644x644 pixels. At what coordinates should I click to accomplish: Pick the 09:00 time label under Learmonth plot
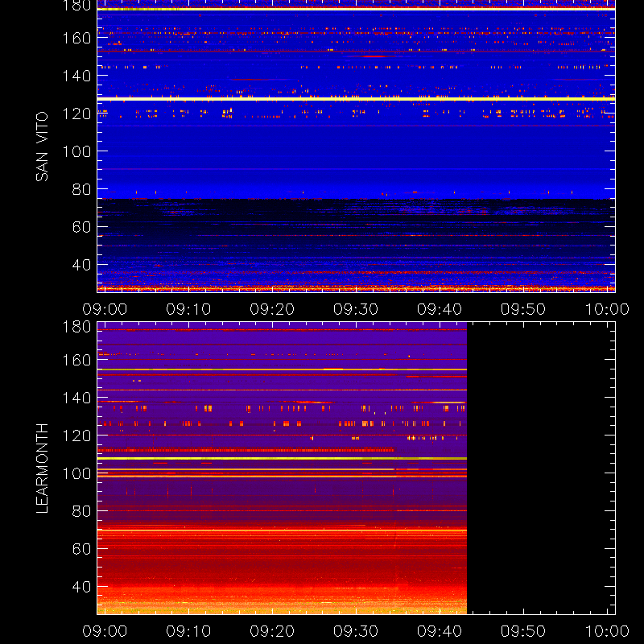(x=105, y=631)
